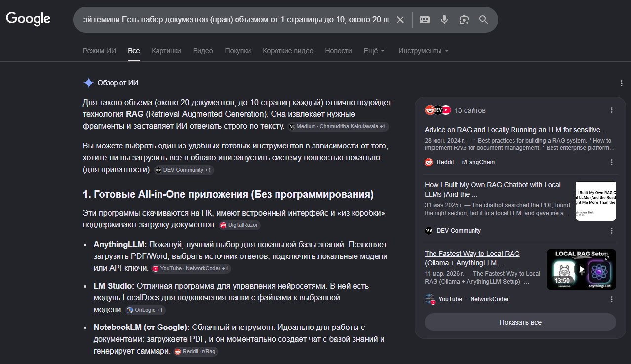
Task: Click the AnythingLLM: bold list item
Action: coord(120,244)
